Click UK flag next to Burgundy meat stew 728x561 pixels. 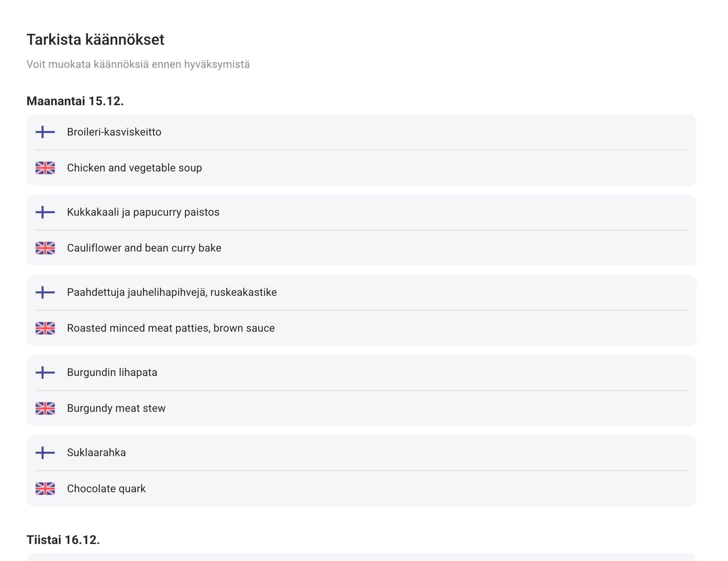tap(45, 408)
